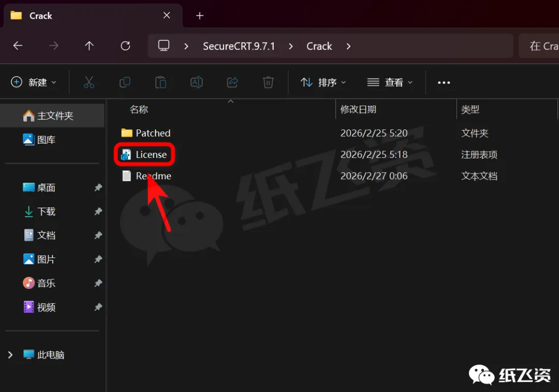Click the Share icon in toolbar
The image size is (559, 392).
click(232, 82)
